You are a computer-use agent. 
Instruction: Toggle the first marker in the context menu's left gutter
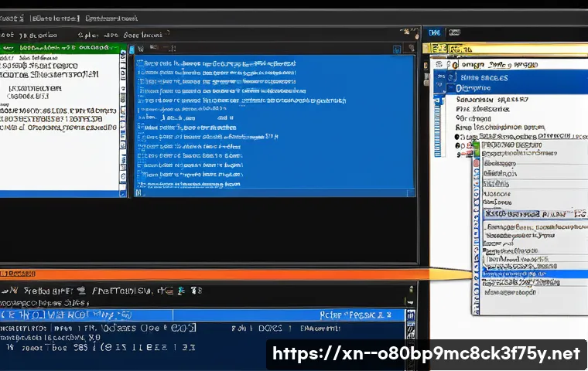coord(477,163)
